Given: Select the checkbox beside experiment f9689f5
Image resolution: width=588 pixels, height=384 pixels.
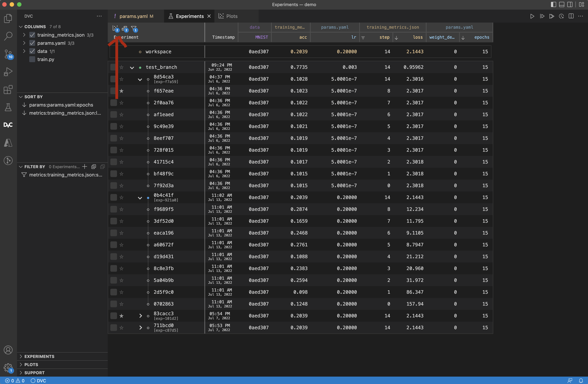Looking at the screenshot, I should [x=113, y=209].
